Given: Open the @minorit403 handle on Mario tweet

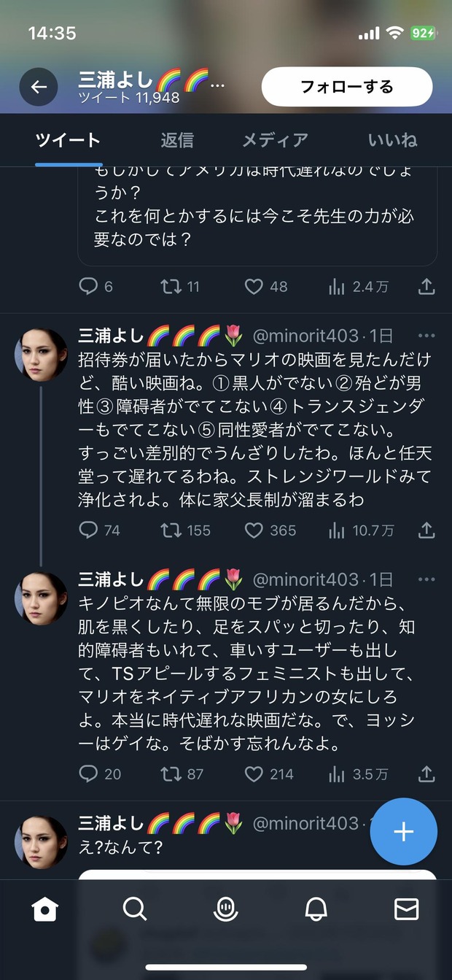Looking at the screenshot, I should pos(305,336).
